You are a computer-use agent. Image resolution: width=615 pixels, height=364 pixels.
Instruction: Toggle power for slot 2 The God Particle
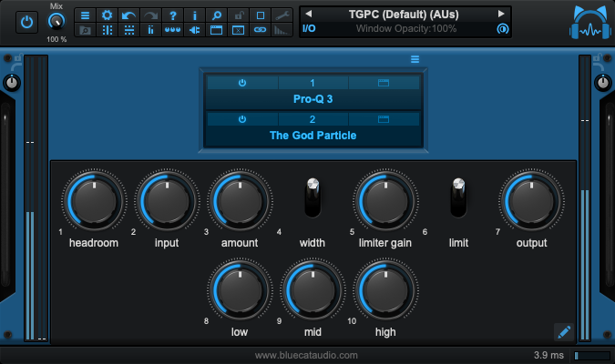pyautogui.click(x=242, y=119)
